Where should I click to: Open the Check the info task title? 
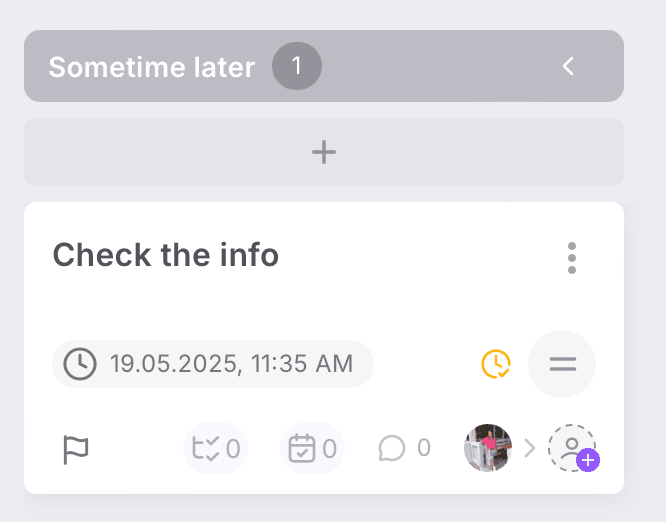coord(166,255)
